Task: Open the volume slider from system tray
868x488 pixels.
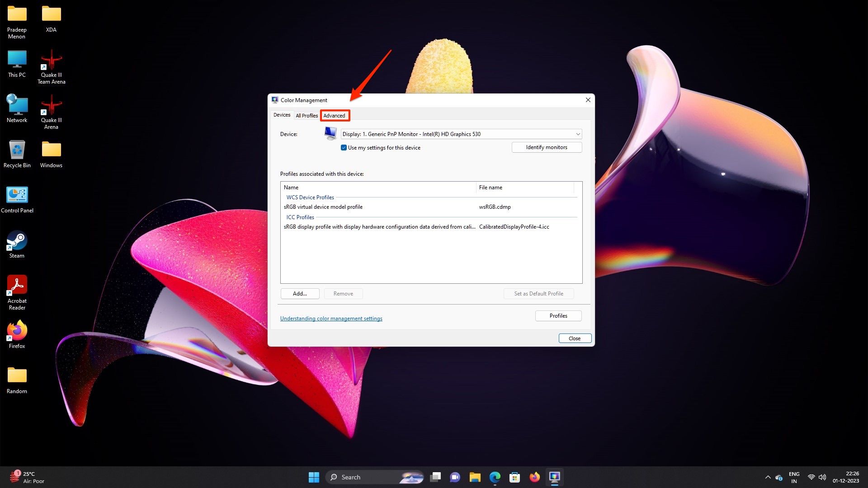Action: click(x=822, y=477)
